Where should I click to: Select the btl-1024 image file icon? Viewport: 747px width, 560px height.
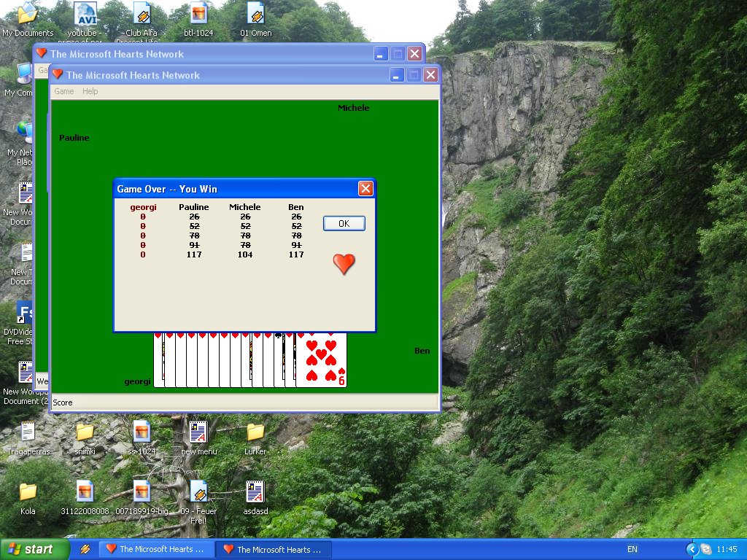click(198, 15)
